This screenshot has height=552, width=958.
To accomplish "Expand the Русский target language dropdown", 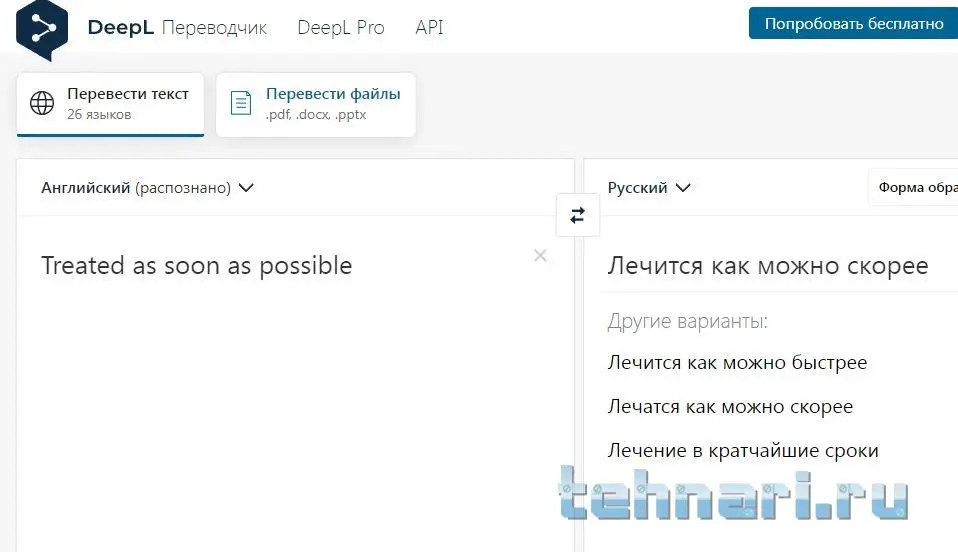I will coord(649,188).
